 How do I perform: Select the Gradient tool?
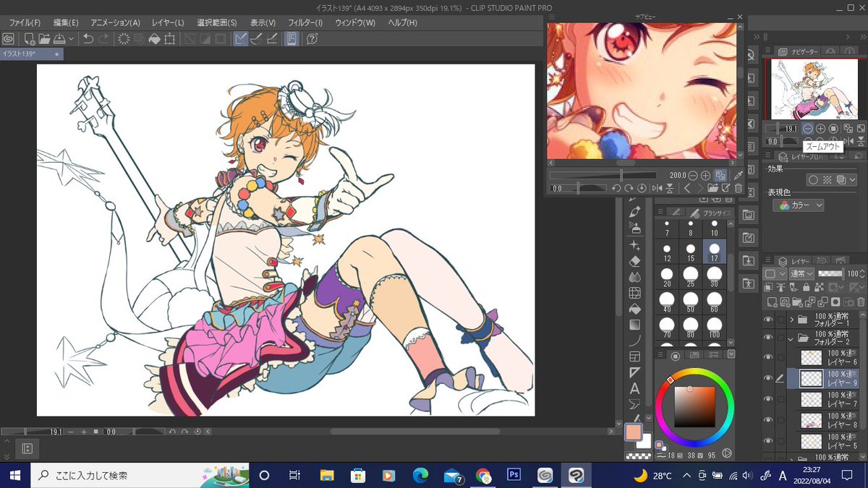pyautogui.click(x=635, y=325)
